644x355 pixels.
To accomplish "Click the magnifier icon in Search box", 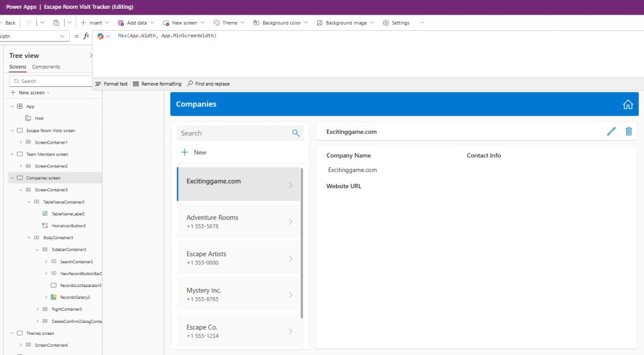I will pyautogui.click(x=296, y=133).
